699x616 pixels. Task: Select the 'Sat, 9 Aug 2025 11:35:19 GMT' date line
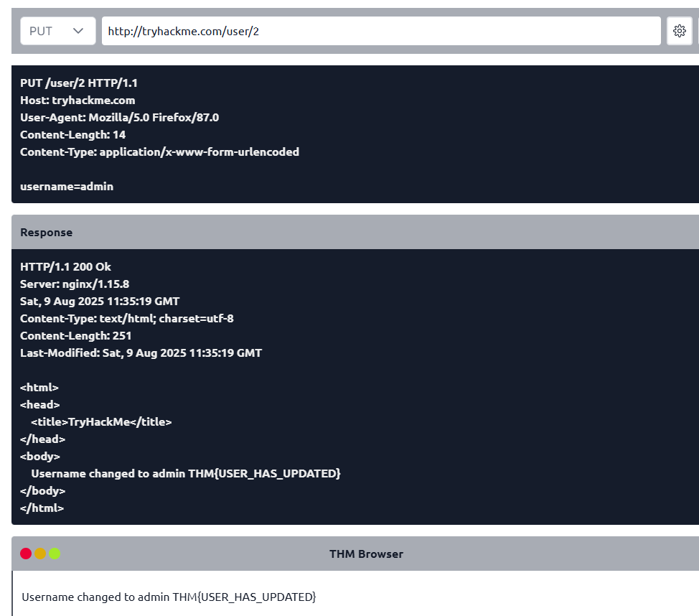coord(100,302)
